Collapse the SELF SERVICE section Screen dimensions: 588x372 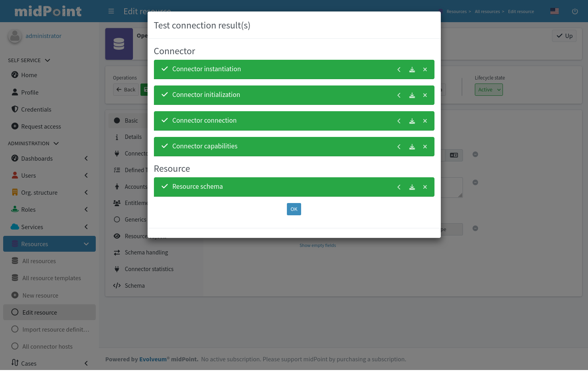47,60
